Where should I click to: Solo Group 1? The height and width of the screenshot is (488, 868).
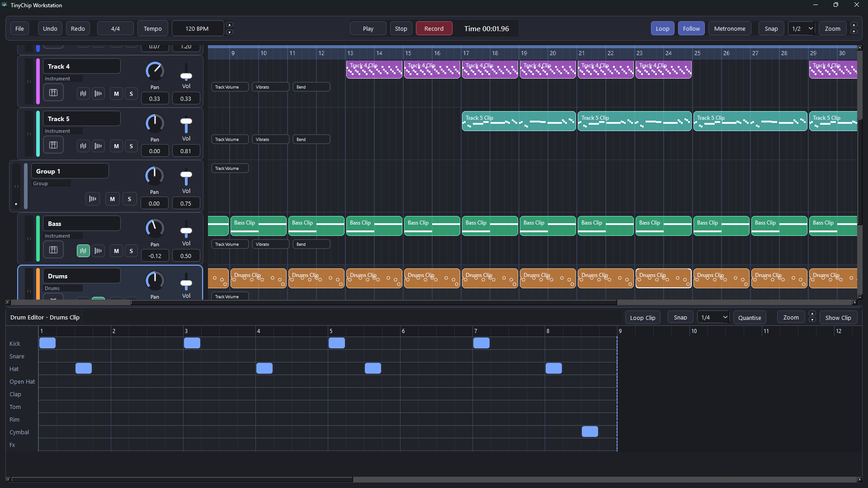130,199
